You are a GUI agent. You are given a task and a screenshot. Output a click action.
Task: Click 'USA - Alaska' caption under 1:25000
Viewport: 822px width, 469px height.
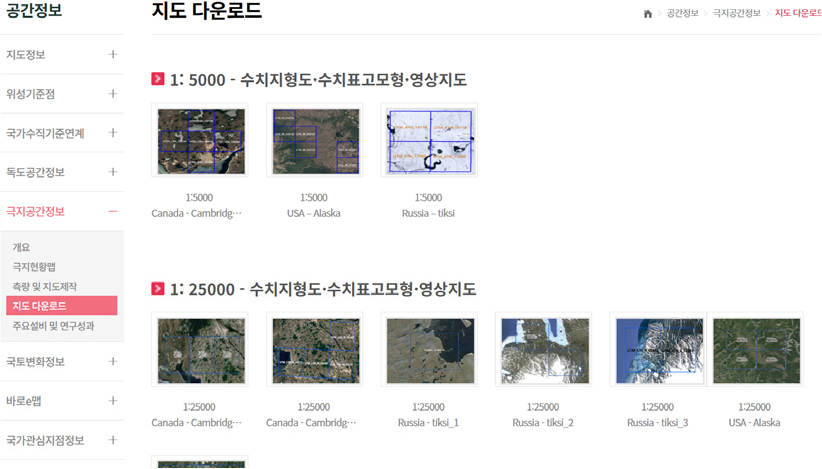[x=754, y=422]
